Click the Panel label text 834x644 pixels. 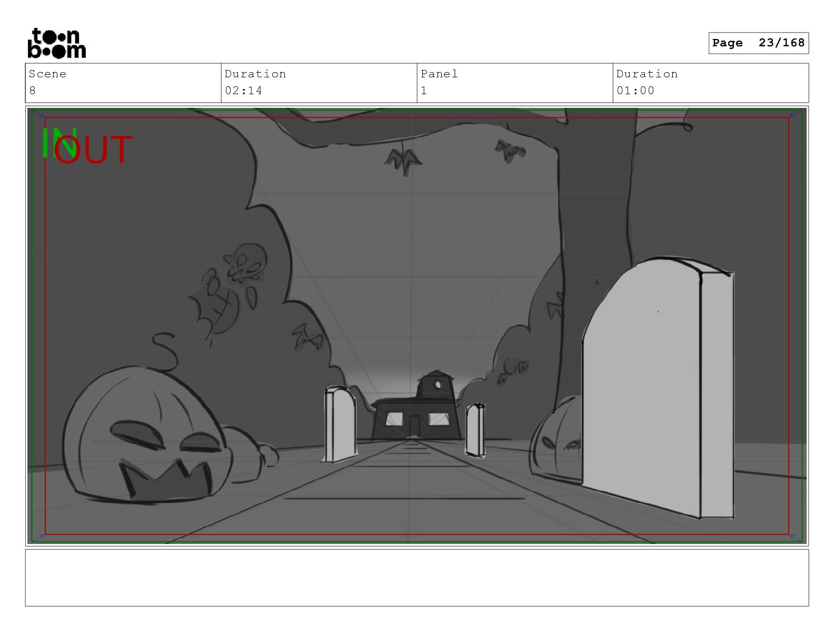pyautogui.click(x=439, y=74)
